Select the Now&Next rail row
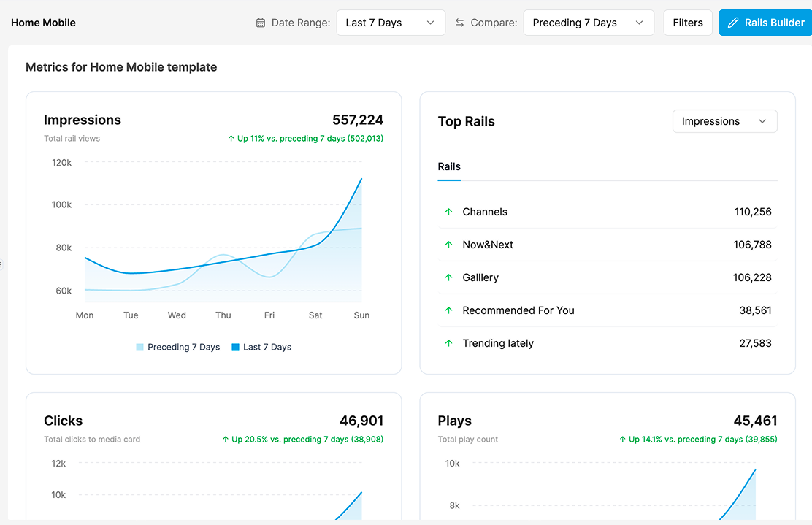Screen dimensions: 812x525 (608, 245)
